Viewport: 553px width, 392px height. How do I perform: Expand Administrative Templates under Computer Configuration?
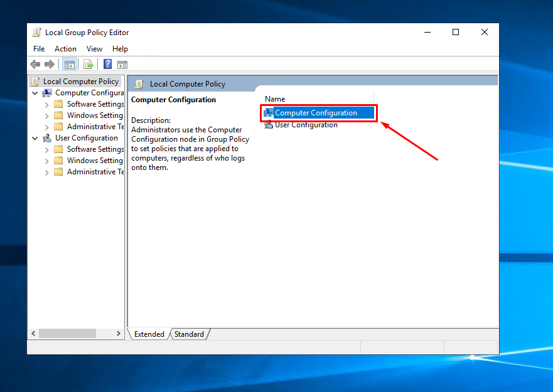(47, 127)
